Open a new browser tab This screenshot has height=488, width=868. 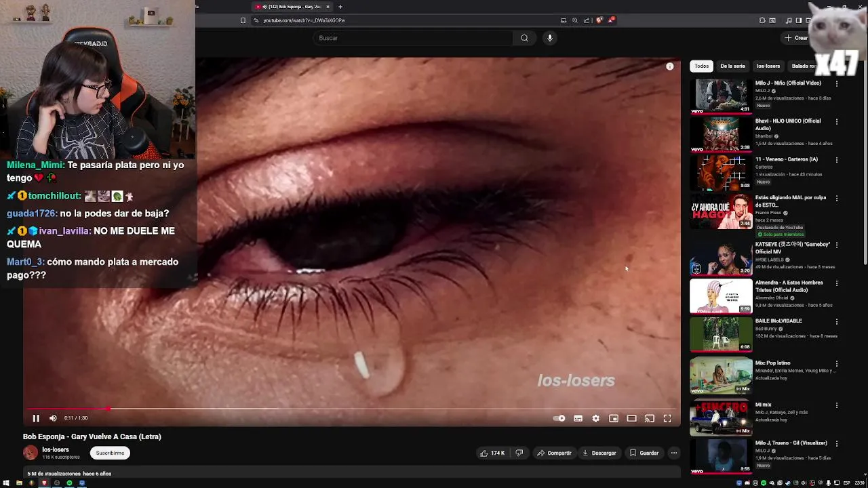coord(340,7)
